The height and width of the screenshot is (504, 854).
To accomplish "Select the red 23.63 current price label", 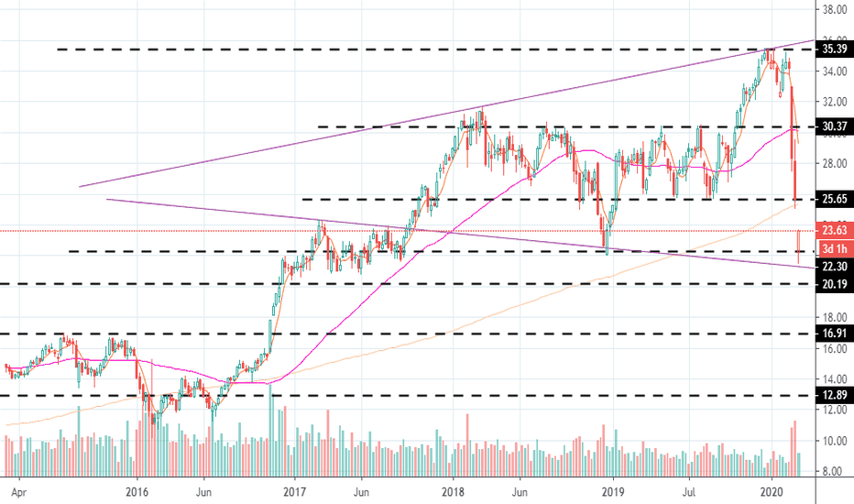I will tap(835, 230).
